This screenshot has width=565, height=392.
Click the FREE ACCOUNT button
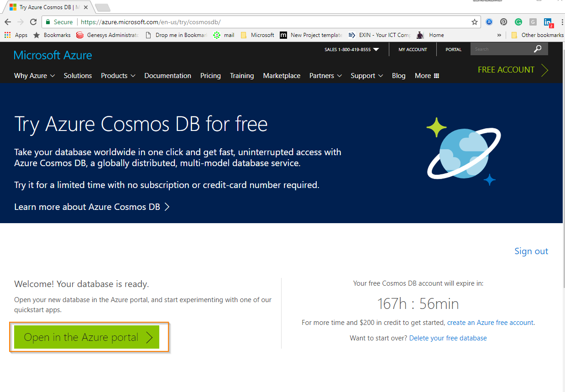tap(513, 70)
